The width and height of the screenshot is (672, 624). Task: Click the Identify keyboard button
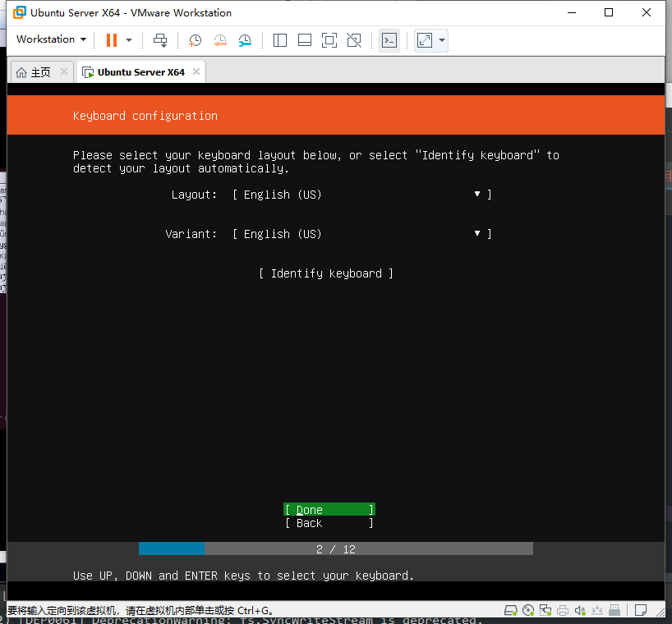pyautogui.click(x=325, y=273)
